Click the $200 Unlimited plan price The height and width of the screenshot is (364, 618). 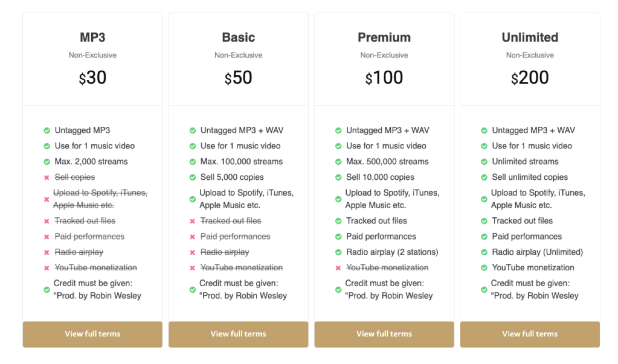[x=530, y=78]
